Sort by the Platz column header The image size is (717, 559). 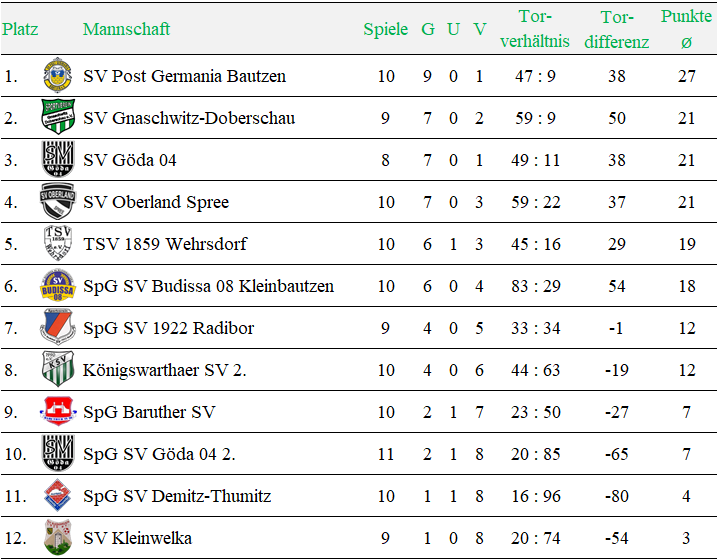point(20,29)
